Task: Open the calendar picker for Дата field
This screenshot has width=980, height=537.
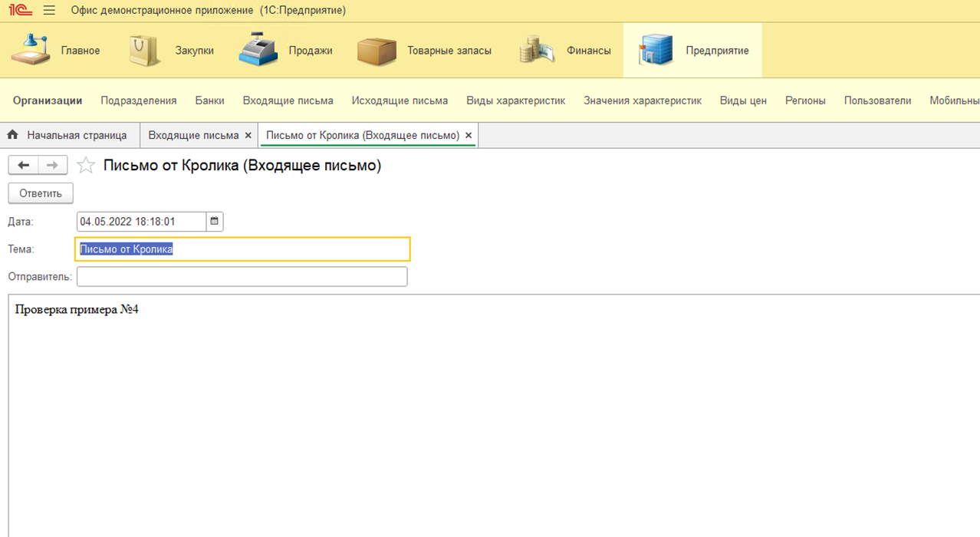Action: [x=215, y=222]
